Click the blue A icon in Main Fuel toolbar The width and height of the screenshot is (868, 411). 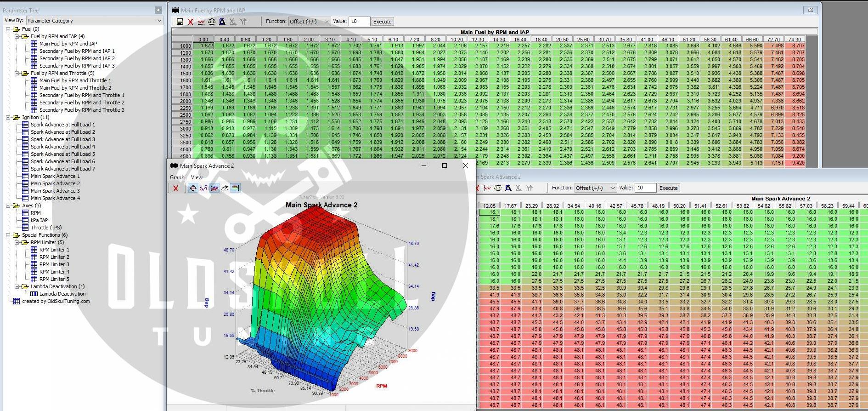(x=222, y=22)
